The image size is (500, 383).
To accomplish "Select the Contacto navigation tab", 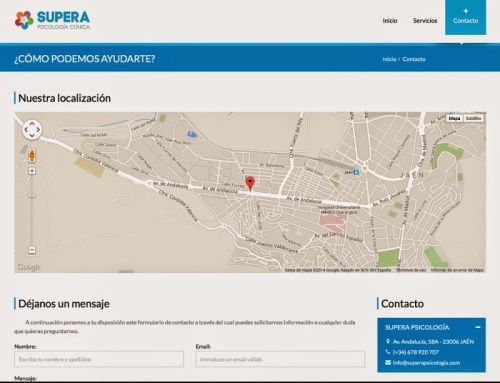I will (x=465, y=17).
